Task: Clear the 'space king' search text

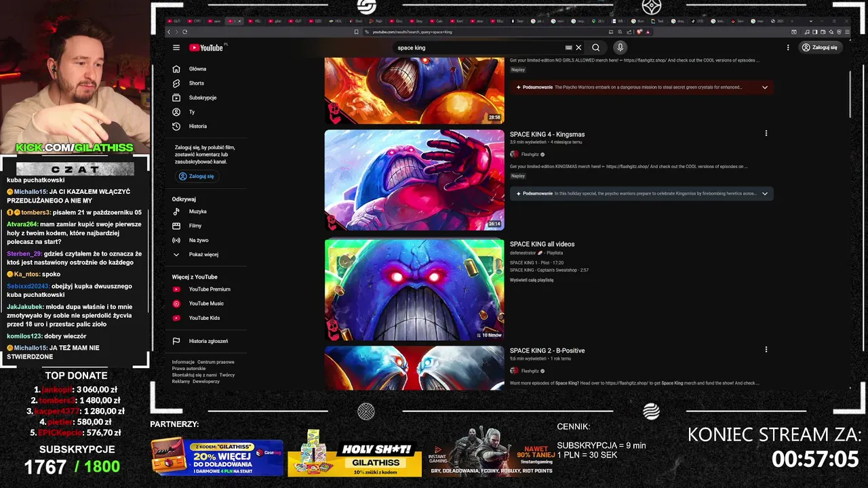Action: (x=578, y=47)
